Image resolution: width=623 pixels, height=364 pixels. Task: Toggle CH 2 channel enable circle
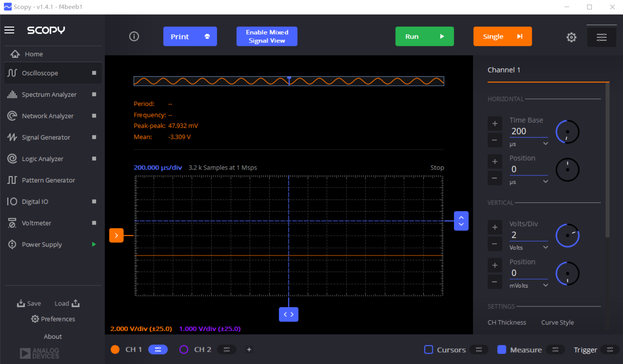click(x=184, y=350)
